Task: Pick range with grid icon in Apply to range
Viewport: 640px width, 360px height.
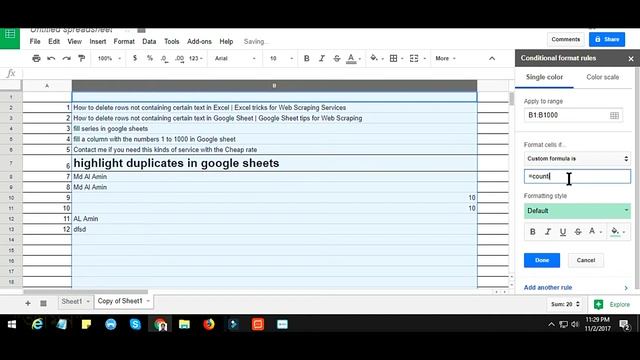Action: click(614, 116)
